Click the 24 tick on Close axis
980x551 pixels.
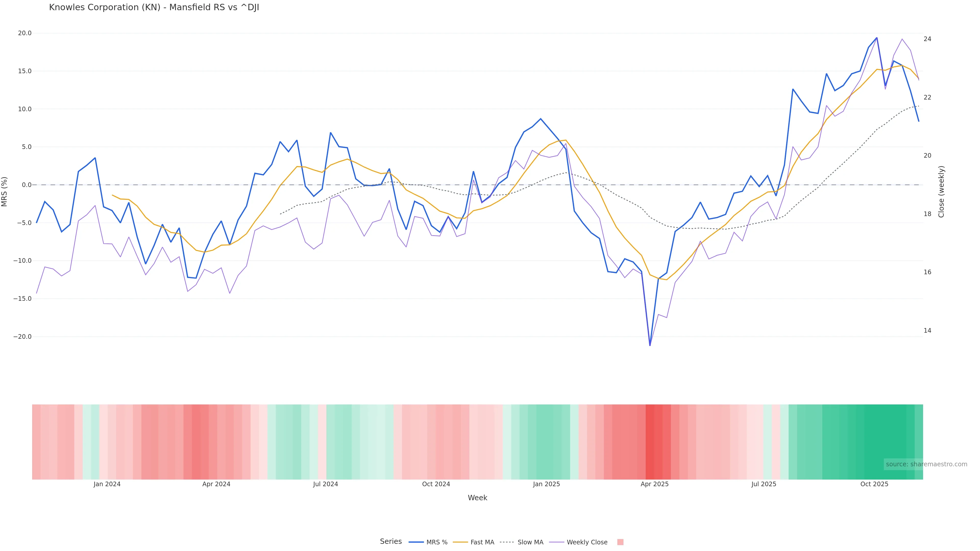click(x=927, y=39)
